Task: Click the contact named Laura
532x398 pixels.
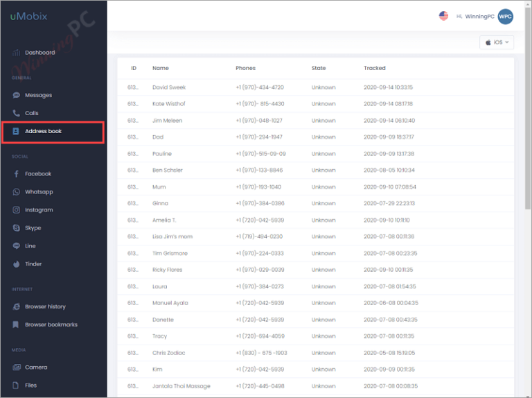Action: 160,286
